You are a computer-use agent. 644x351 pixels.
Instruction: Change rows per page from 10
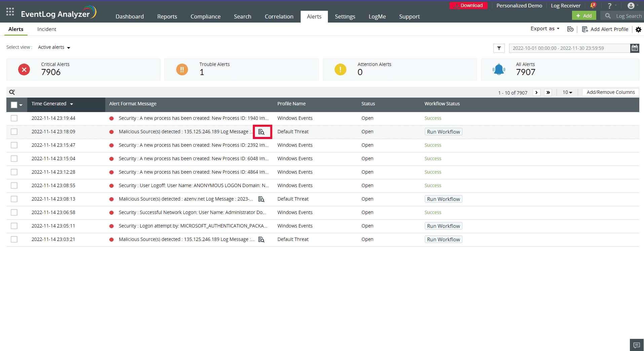[x=567, y=93]
